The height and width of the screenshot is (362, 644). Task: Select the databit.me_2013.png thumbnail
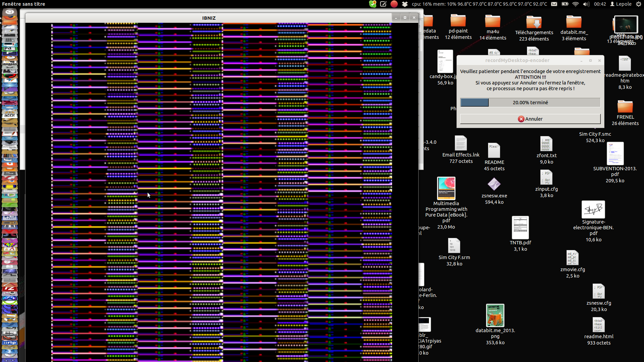pos(495,315)
